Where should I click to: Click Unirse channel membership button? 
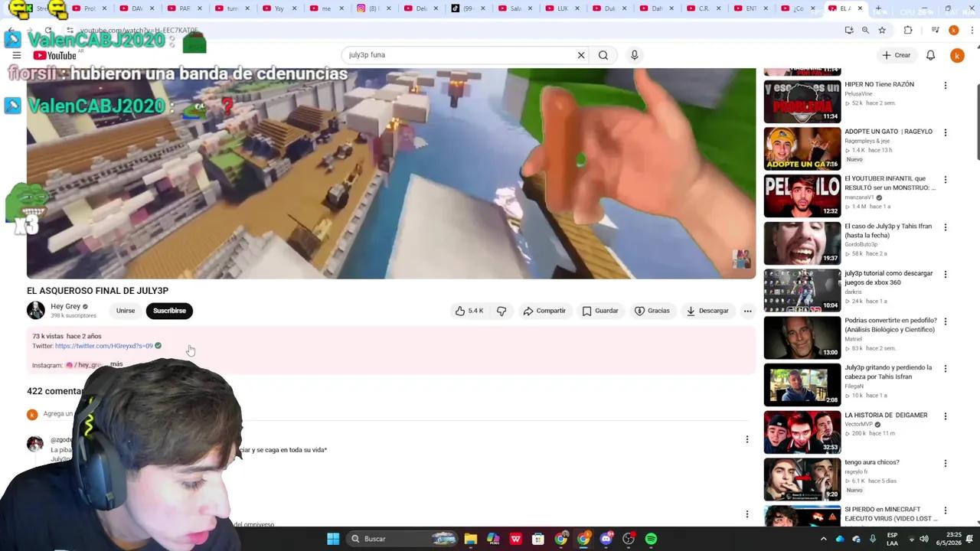pyautogui.click(x=126, y=311)
